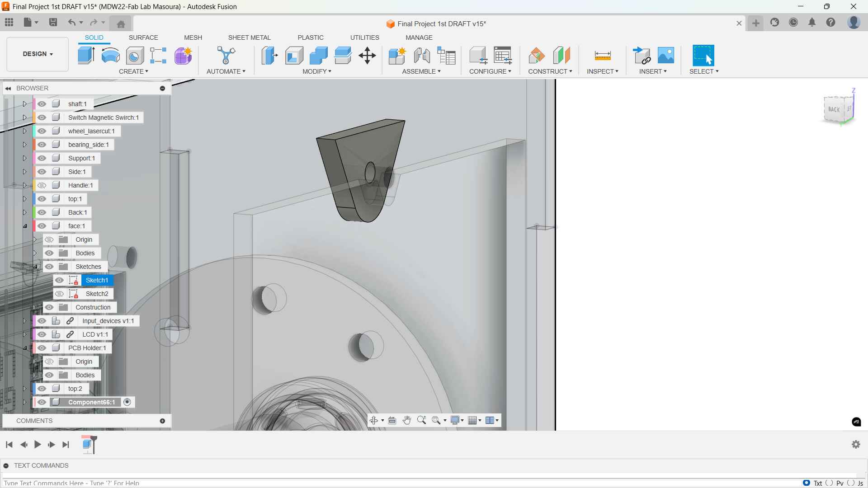Screen dimensions: 868x488
Task: Open the Extensions icon in title bar
Action: 775,22
